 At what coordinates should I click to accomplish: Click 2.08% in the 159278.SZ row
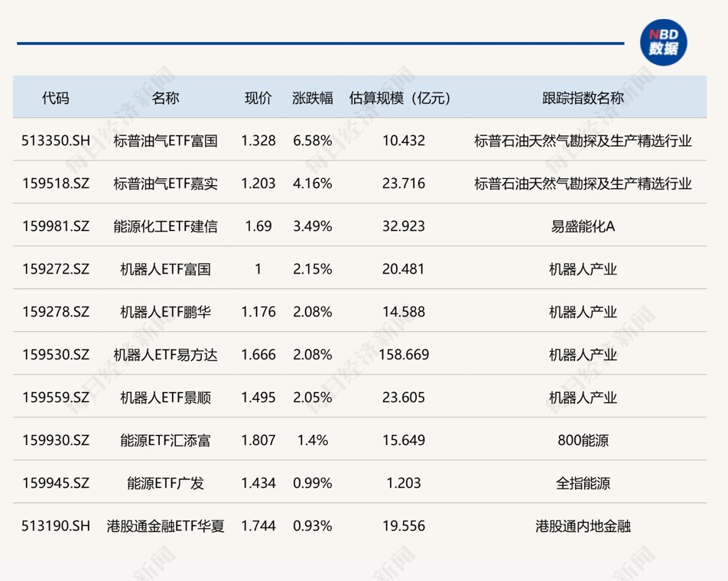tap(313, 311)
